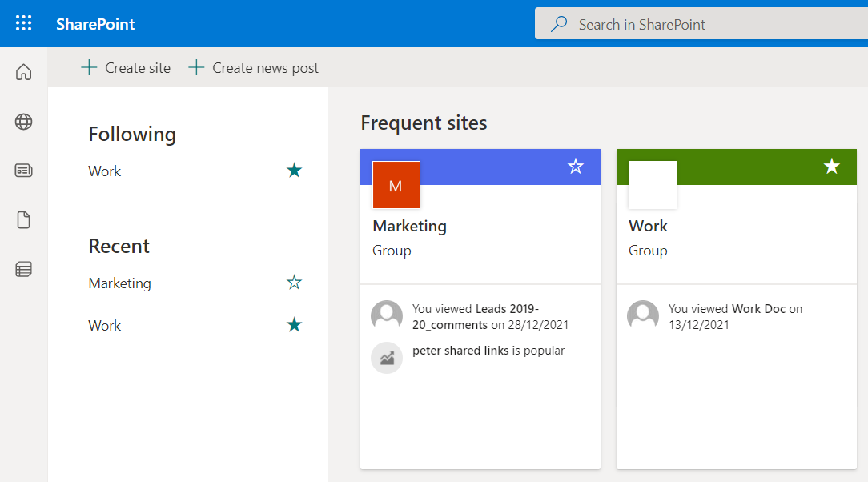This screenshot has width=868, height=482.
Task: Click the search magnifier icon
Action: pos(559,24)
